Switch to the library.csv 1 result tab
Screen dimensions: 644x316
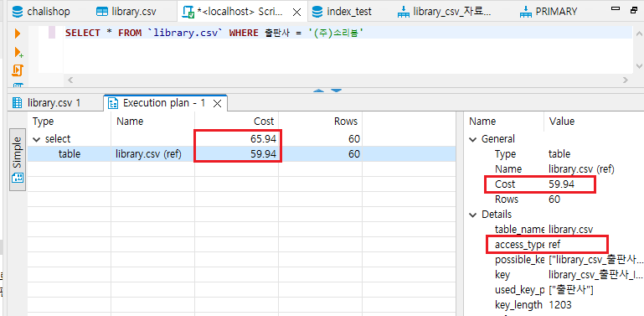click(46, 103)
